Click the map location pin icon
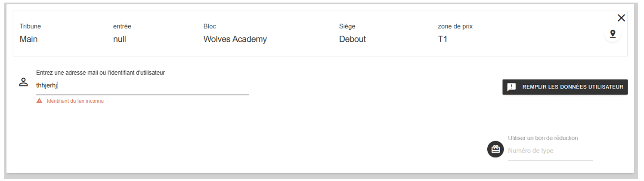Screen dimensions: 644x181 [x=613, y=34]
